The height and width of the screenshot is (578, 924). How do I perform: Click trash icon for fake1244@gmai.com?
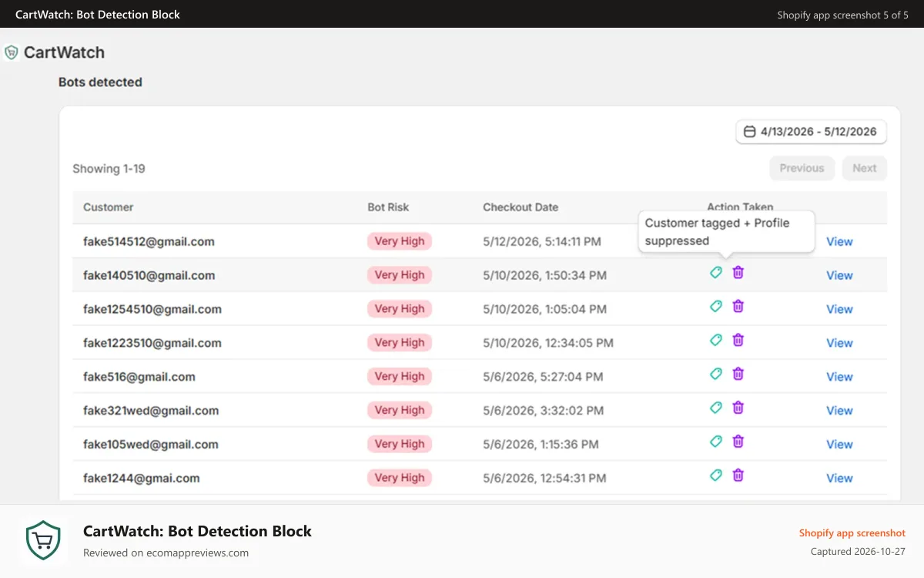(738, 476)
